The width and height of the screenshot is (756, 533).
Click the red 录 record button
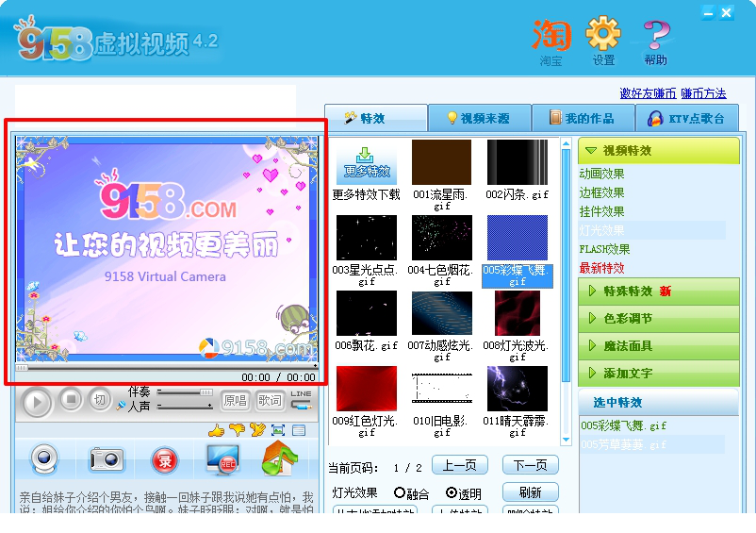pyautogui.click(x=165, y=460)
